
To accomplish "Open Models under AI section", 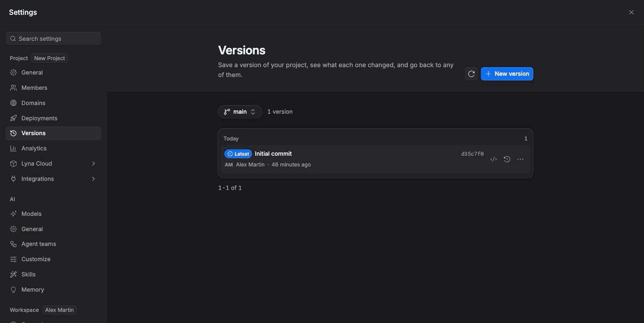I will point(53,214).
